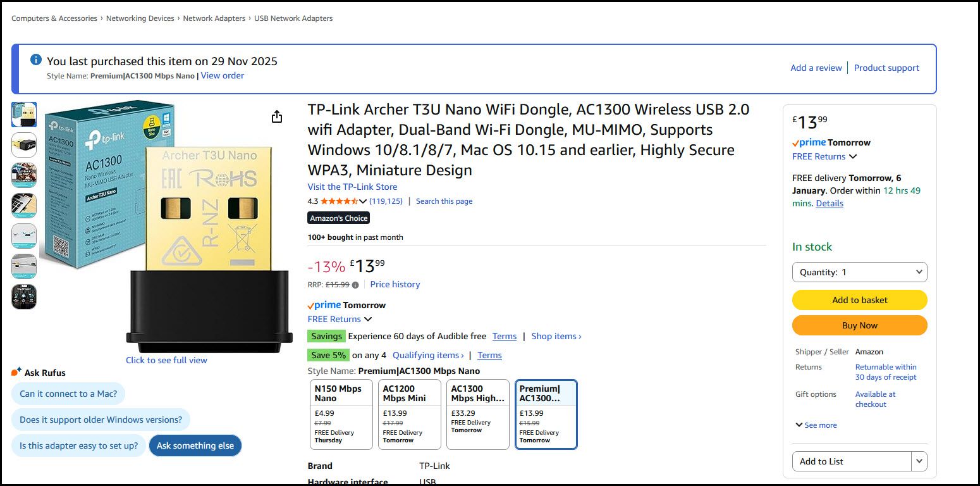Choose the AC1200 Mbps Mini style
The width and height of the screenshot is (980, 486).
410,414
